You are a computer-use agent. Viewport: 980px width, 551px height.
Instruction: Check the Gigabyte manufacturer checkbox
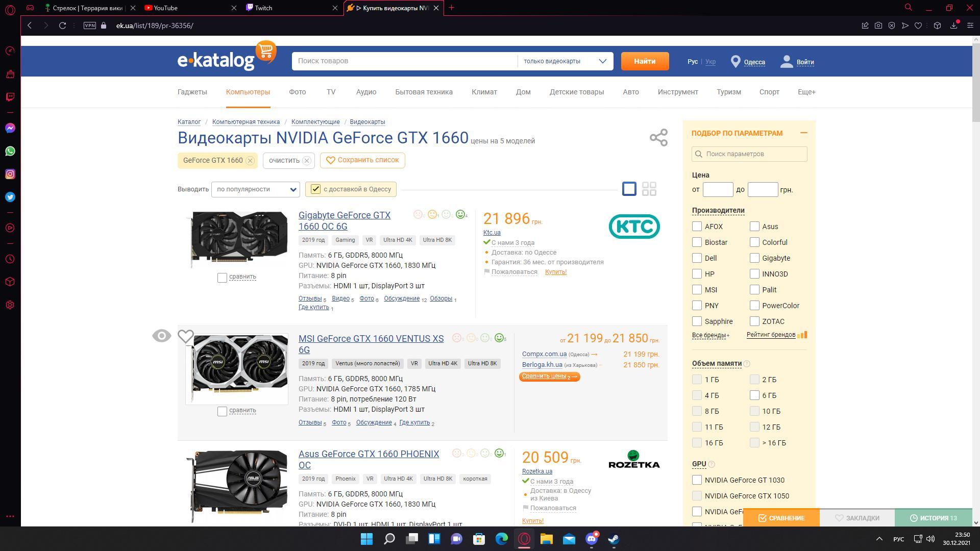tap(754, 258)
